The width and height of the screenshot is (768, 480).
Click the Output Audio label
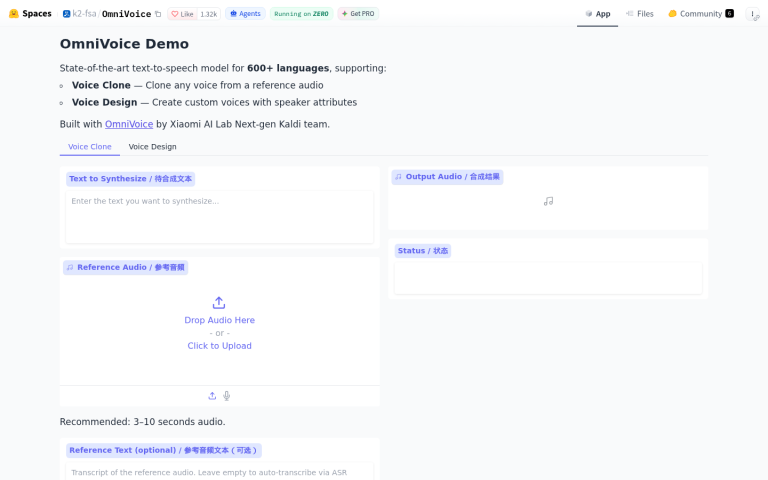point(447,177)
